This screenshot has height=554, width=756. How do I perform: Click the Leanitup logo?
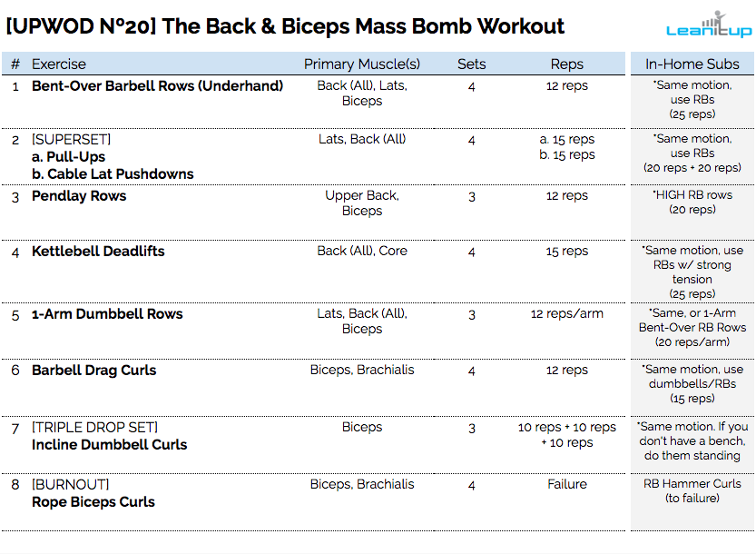click(708, 25)
